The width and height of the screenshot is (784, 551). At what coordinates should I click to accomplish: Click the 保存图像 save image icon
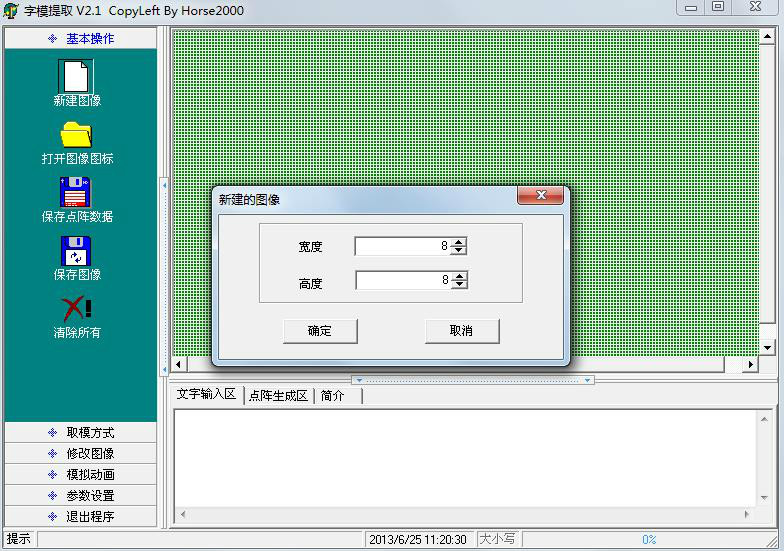pos(76,251)
